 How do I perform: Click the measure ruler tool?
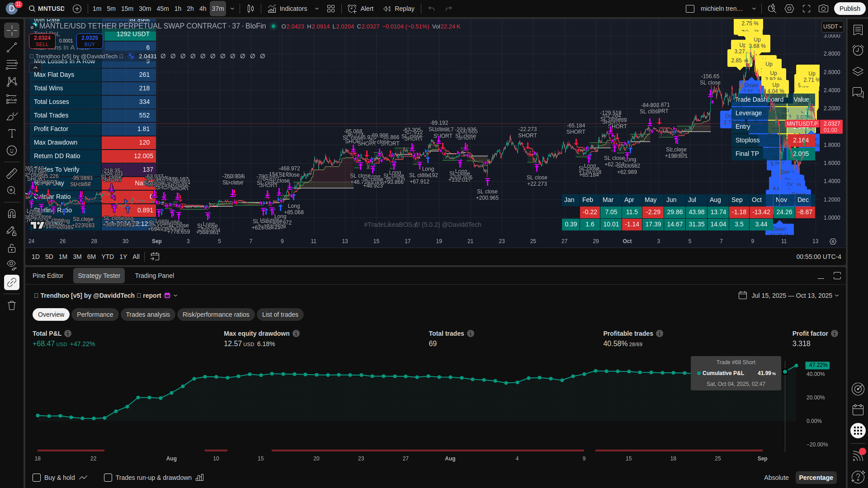coord(12,173)
